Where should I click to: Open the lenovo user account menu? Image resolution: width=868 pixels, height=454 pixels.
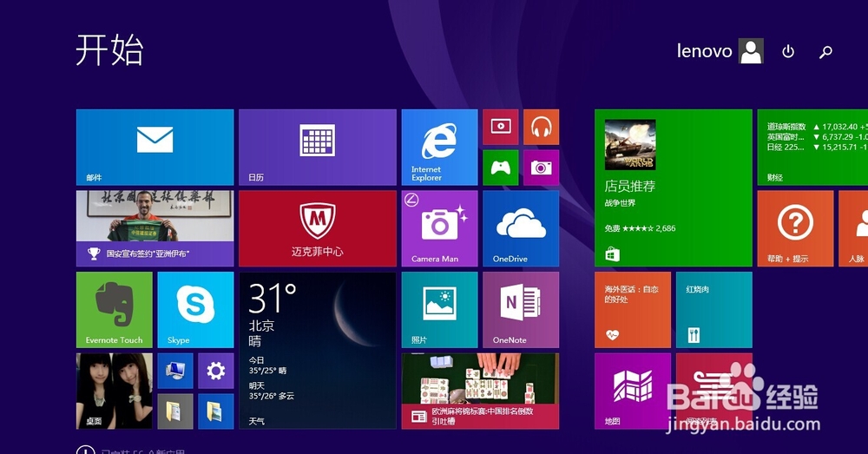pos(720,51)
